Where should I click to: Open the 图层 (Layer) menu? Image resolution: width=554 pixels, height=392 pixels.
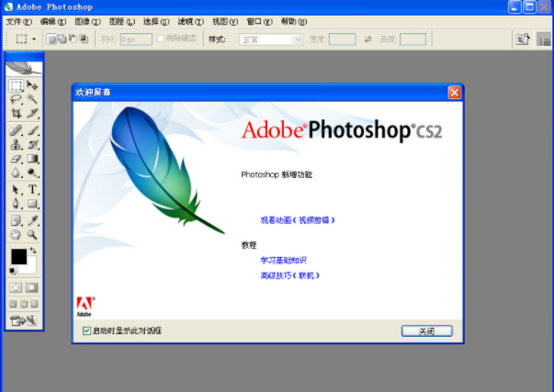(x=122, y=21)
